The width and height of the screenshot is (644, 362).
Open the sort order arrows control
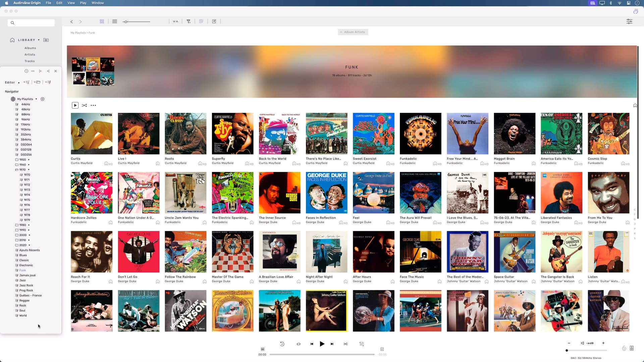pos(175,21)
